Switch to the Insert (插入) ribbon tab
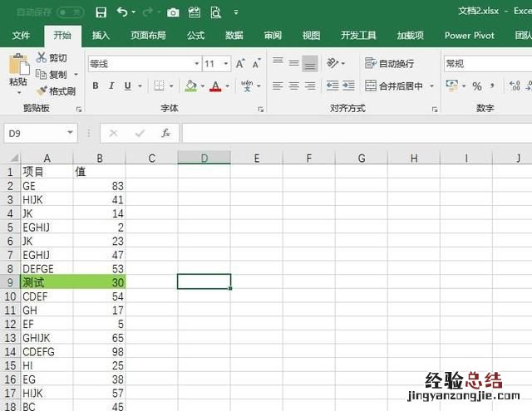532x411 pixels. (101, 36)
